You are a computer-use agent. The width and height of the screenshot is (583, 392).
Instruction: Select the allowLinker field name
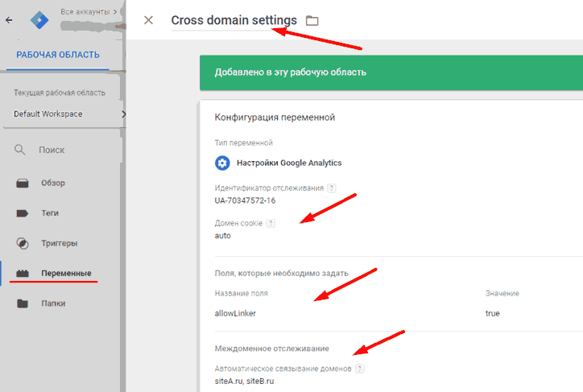point(235,313)
